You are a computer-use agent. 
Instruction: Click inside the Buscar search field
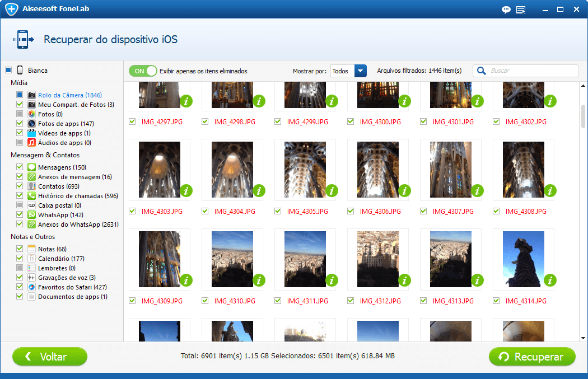pyautogui.click(x=532, y=71)
